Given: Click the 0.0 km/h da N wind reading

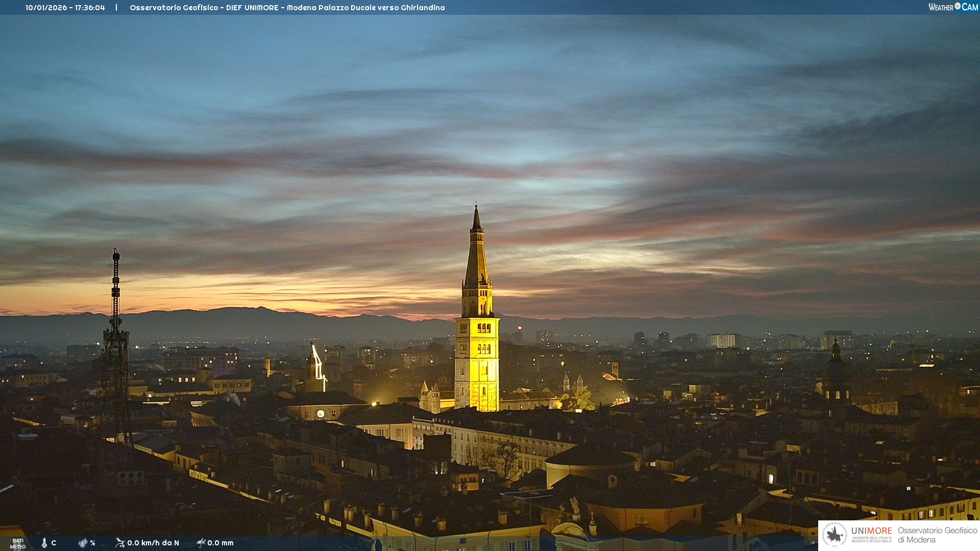Looking at the screenshot, I should [x=153, y=543].
